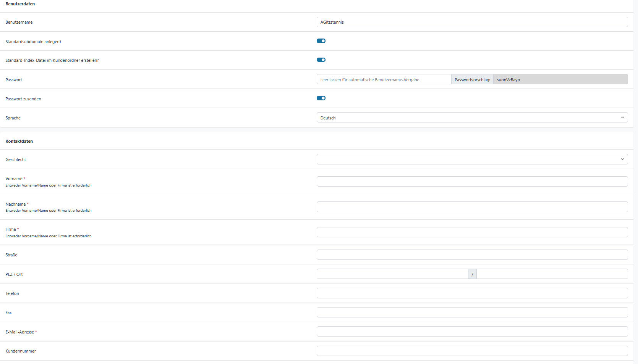This screenshot has width=638, height=364.
Task: Toggle the Standardsubdomain anlegen switch
Action: tap(321, 41)
